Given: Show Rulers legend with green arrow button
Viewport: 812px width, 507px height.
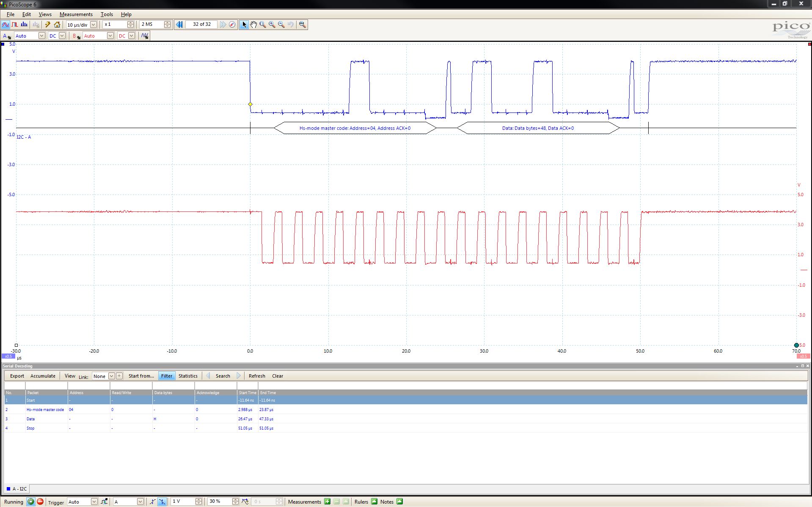Looking at the screenshot, I should click(x=374, y=502).
